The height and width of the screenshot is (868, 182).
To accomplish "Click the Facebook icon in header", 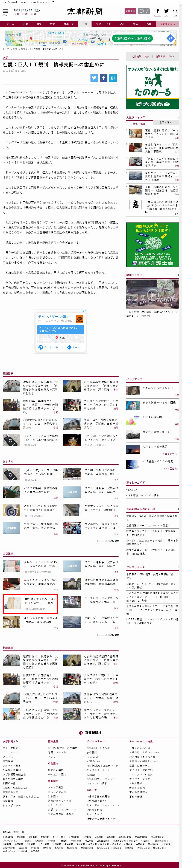I will coord(157,11).
